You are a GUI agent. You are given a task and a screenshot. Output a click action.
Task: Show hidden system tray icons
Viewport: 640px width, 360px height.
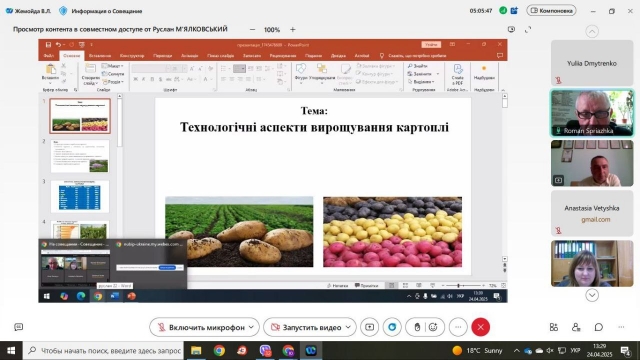click(517, 351)
